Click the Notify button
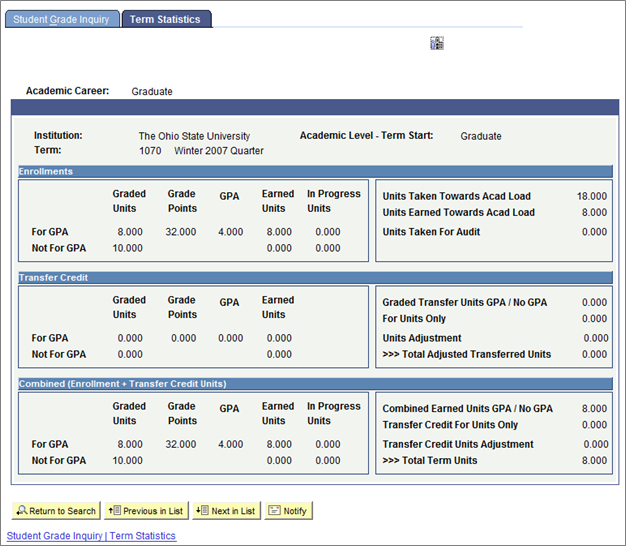 pyautogui.click(x=289, y=510)
